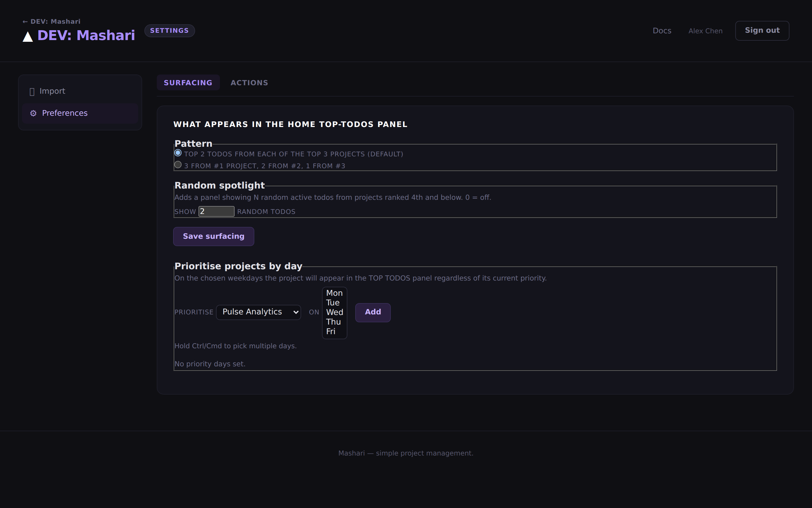The image size is (812, 508).
Task: Select the 3 from #1 project pattern radio
Action: (x=178, y=165)
